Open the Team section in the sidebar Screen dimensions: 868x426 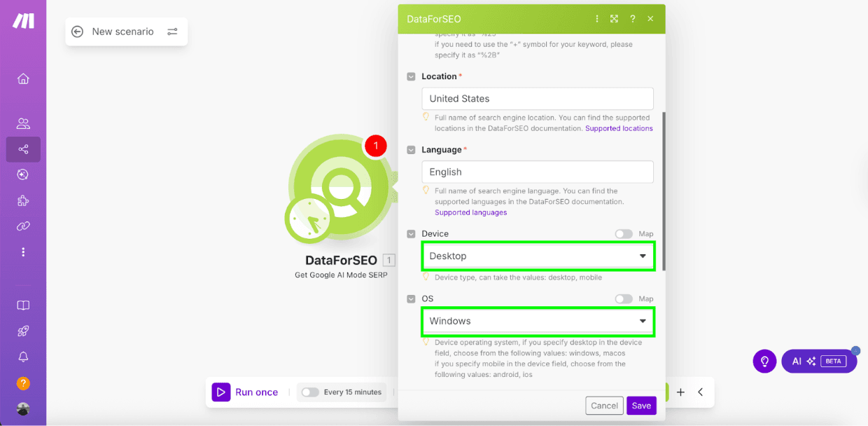[x=23, y=123]
